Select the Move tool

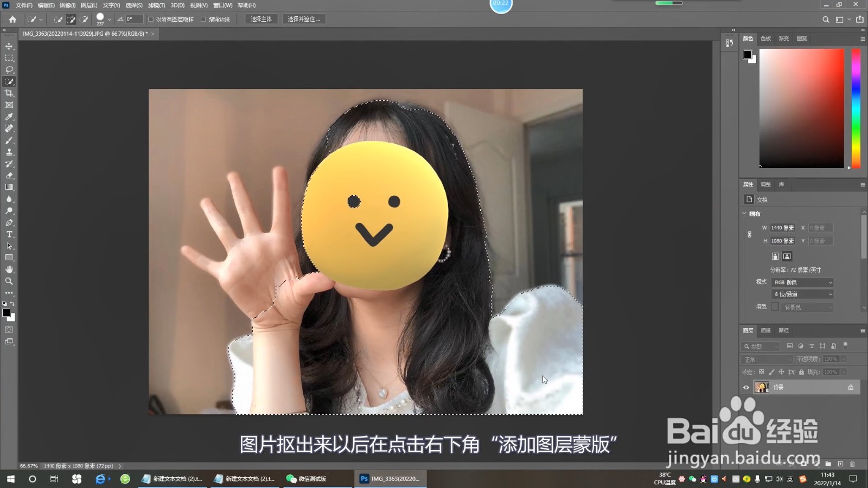(x=9, y=46)
